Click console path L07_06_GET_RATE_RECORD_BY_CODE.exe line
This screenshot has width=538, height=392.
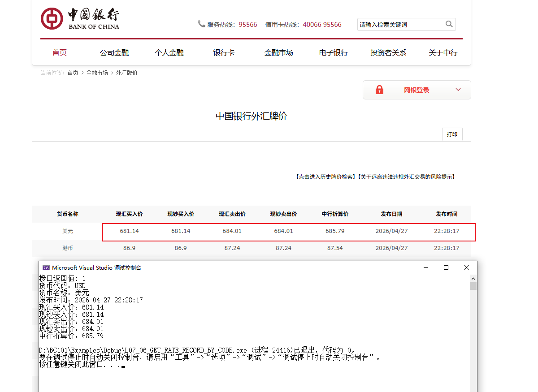(x=197, y=350)
